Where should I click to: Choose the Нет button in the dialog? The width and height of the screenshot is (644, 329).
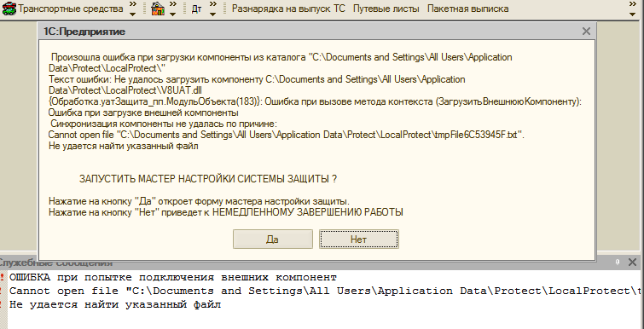pos(359,240)
